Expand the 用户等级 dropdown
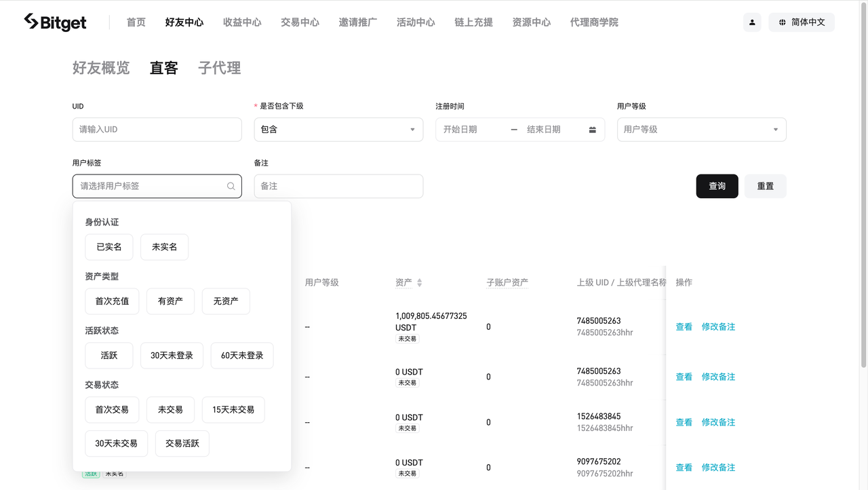Image resolution: width=868 pixels, height=490 pixels. click(x=701, y=130)
